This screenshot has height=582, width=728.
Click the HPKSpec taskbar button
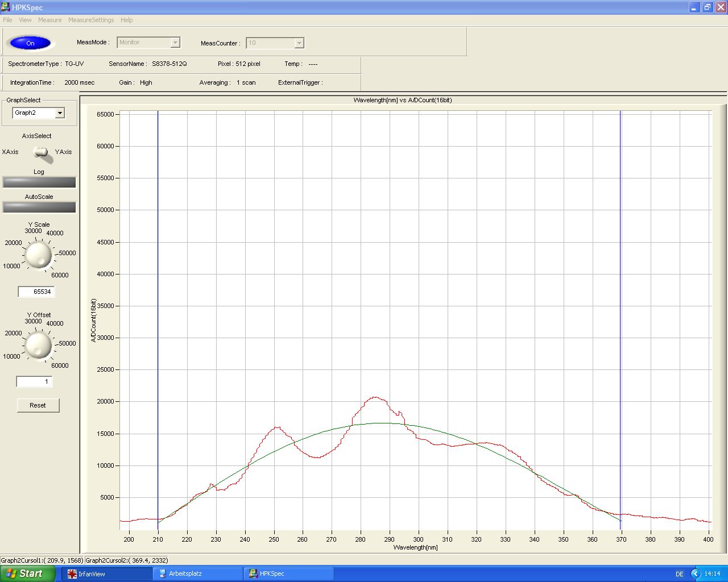pos(271,574)
